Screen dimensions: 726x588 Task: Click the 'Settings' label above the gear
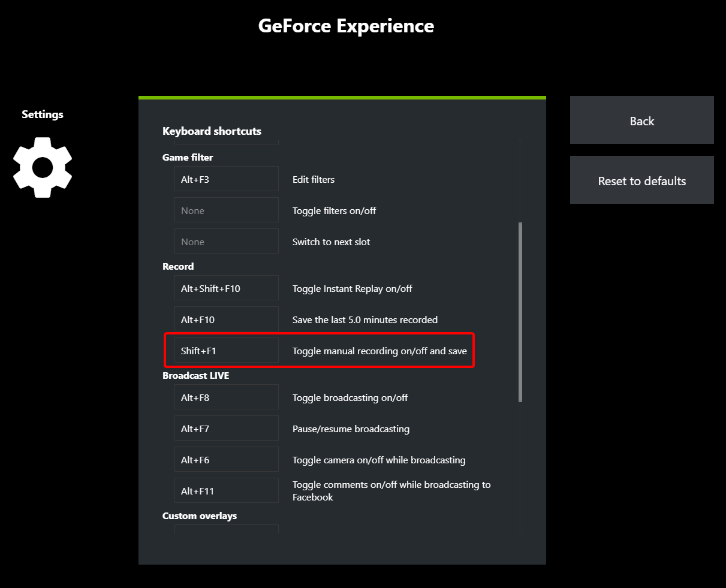pyautogui.click(x=43, y=114)
